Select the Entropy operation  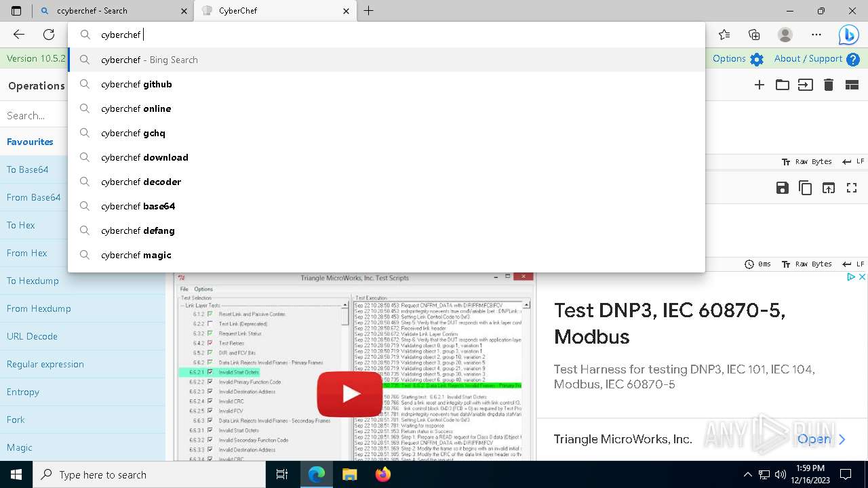(x=83, y=392)
